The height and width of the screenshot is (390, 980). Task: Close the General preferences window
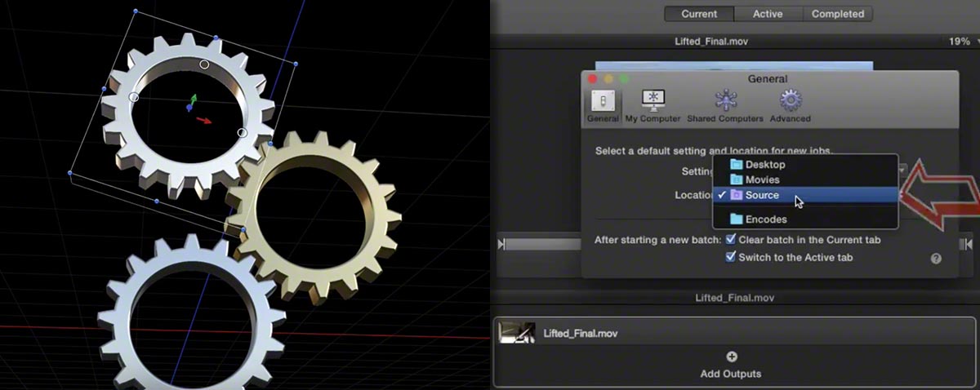594,78
